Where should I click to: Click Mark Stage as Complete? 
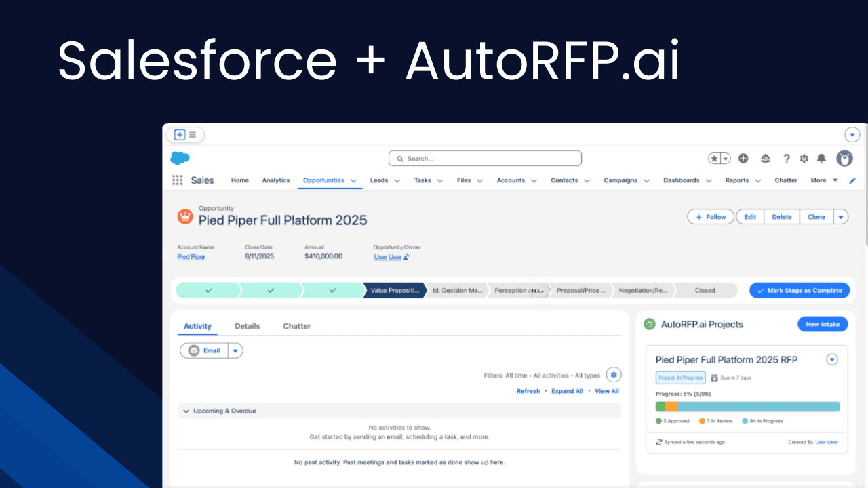click(x=800, y=290)
